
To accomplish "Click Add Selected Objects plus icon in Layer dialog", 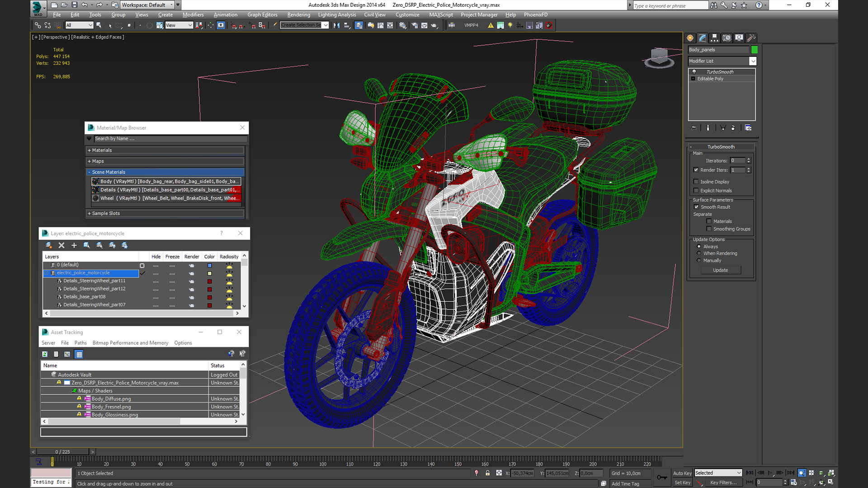I will (x=74, y=245).
